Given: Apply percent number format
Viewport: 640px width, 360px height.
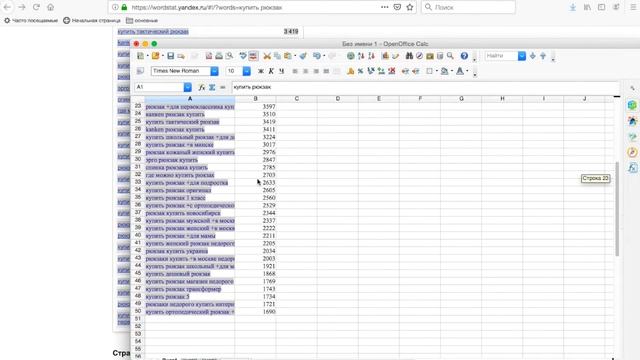Looking at the screenshot, I should pyautogui.click(x=360, y=71).
